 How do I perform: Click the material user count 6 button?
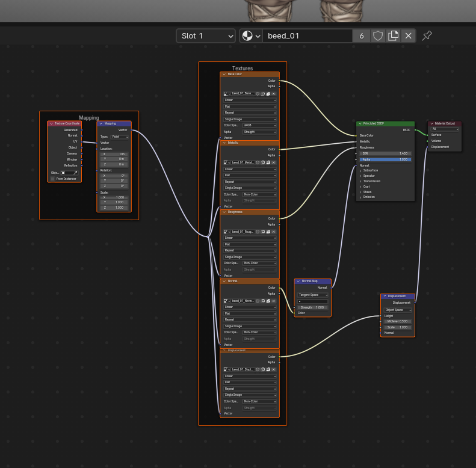click(x=361, y=36)
